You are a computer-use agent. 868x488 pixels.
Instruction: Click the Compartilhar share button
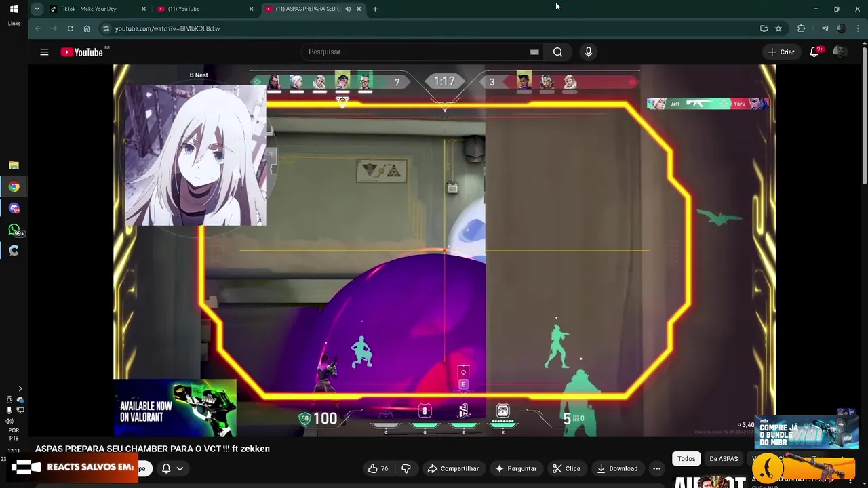click(453, 468)
